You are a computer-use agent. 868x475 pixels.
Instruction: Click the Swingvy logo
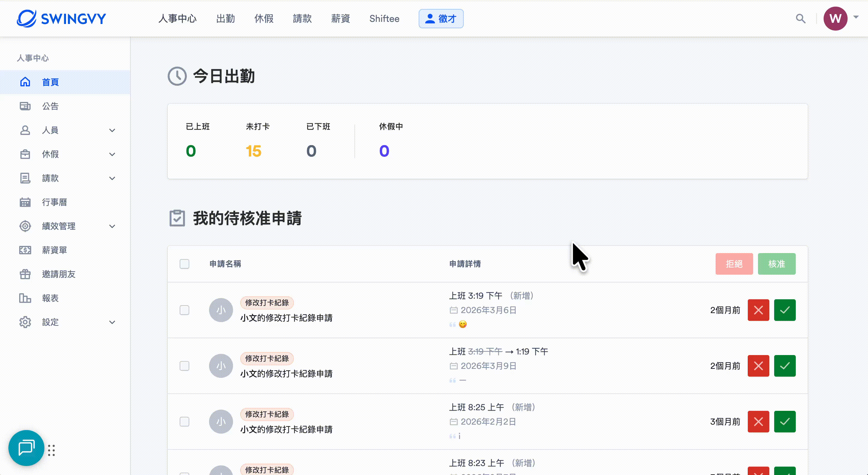click(x=61, y=19)
